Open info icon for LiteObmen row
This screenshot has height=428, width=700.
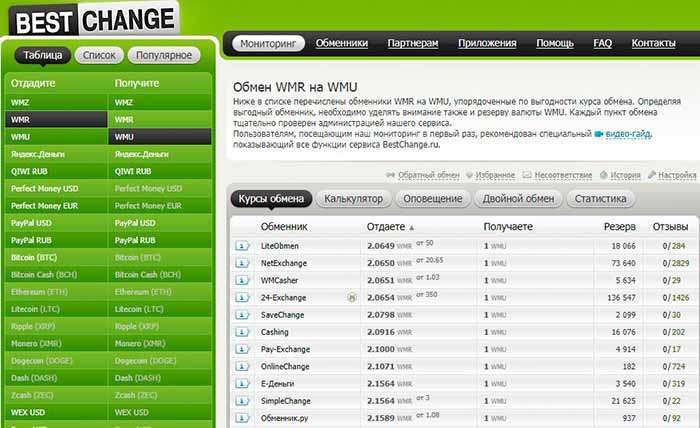pyautogui.click(x=242, y=245)
